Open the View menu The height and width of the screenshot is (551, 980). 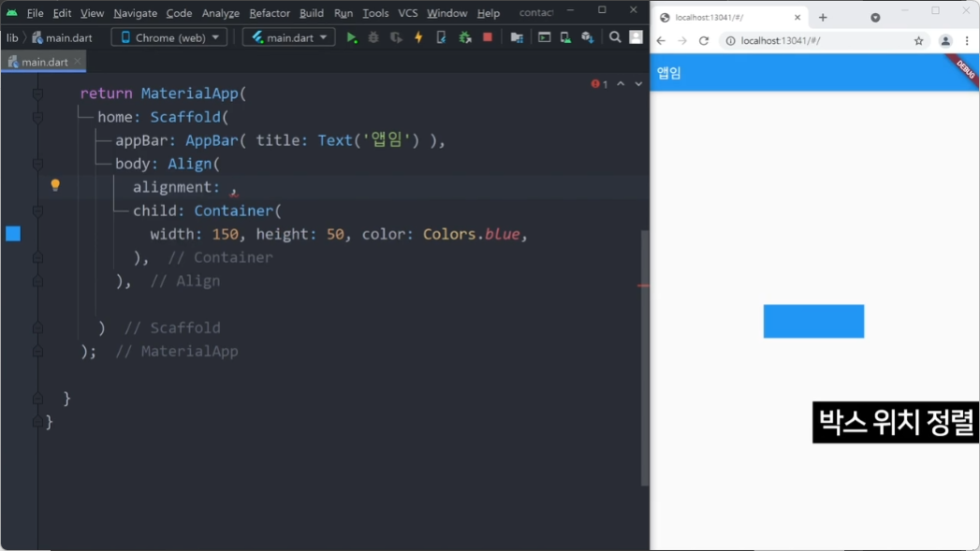click(x=92, y=12)
